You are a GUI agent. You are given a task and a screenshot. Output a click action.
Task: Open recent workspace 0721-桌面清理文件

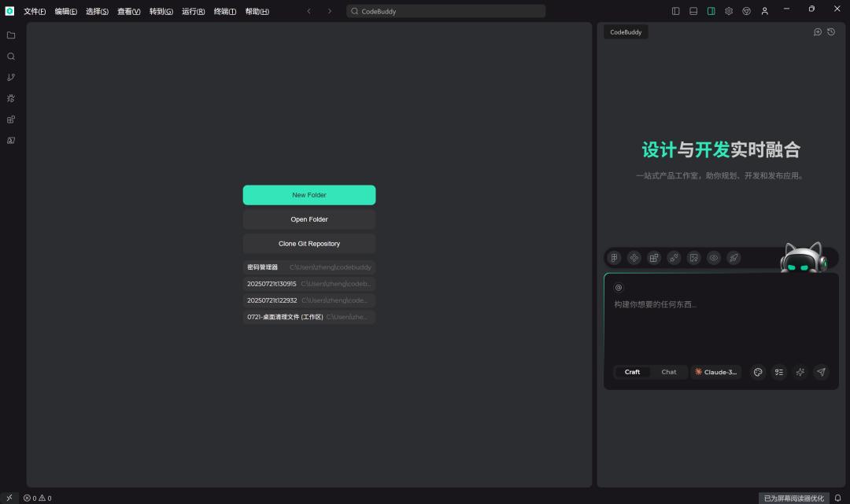309,317
